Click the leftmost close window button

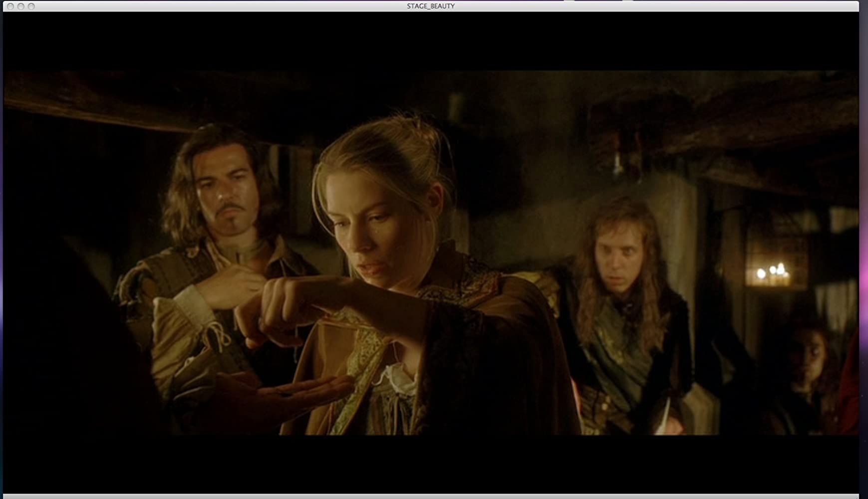[10, 6]
